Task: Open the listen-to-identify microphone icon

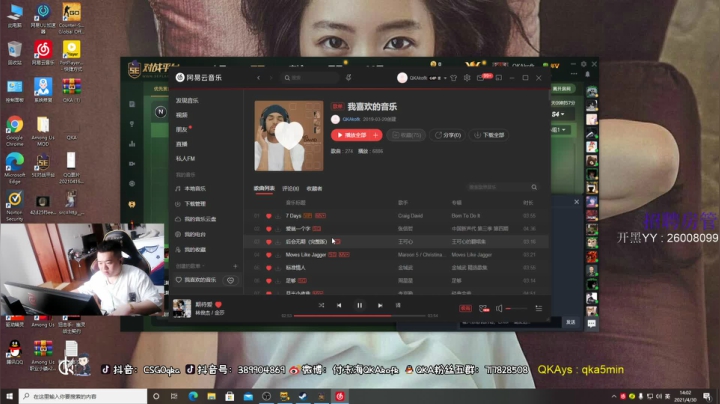Action: (349, 78)
